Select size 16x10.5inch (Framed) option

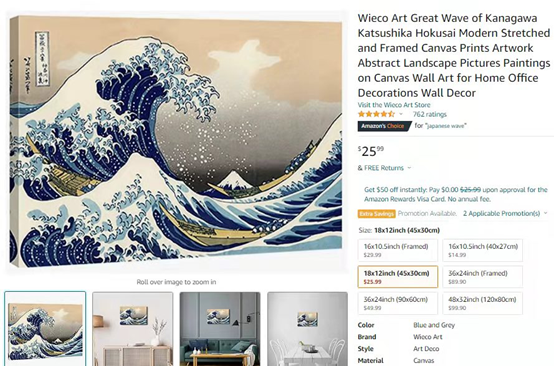pyautogui.click(x=397, y=250)
